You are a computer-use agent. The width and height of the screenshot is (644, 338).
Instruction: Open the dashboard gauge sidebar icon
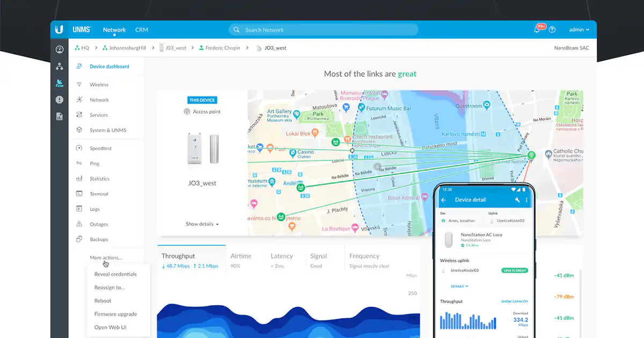[60, 49]
